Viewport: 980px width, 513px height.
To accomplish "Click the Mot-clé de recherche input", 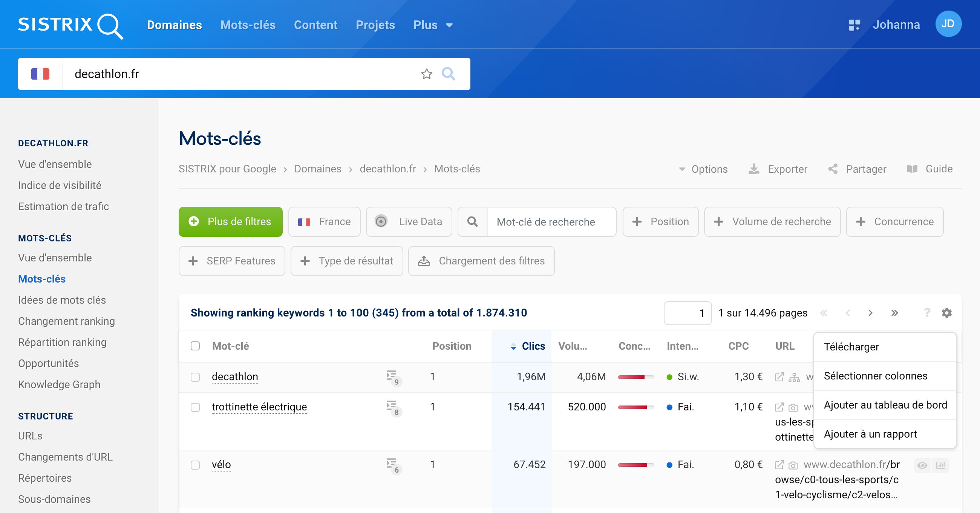I will pyautogui.click(x=551, y=222).
